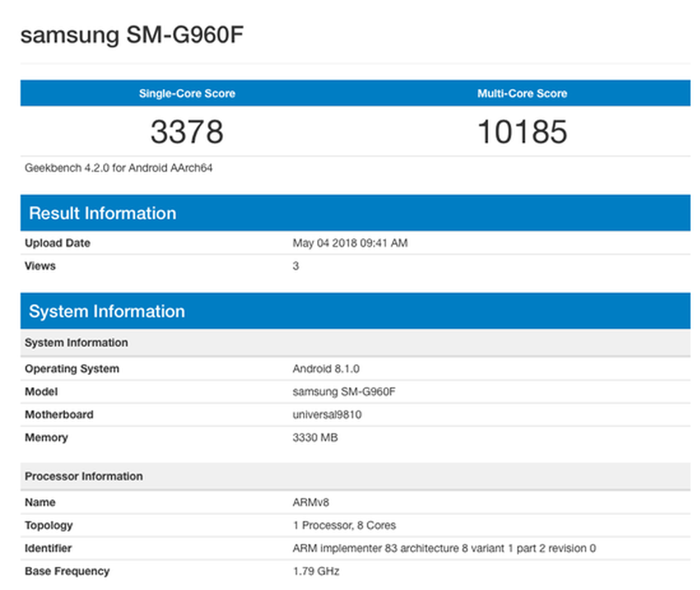Collapse the System Information section header
The image size is (700, 590).
[107, 311]
